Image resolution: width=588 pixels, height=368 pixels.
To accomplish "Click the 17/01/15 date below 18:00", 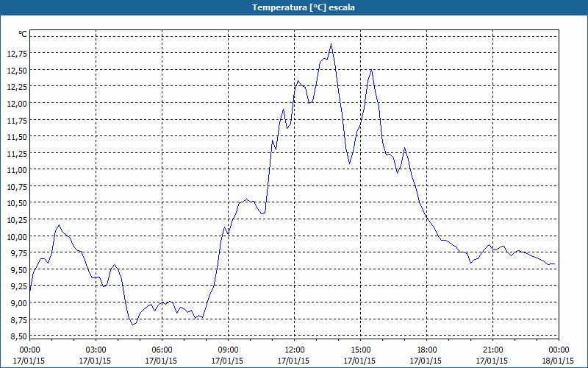I will pyautogui.click(x=426, y=361).
